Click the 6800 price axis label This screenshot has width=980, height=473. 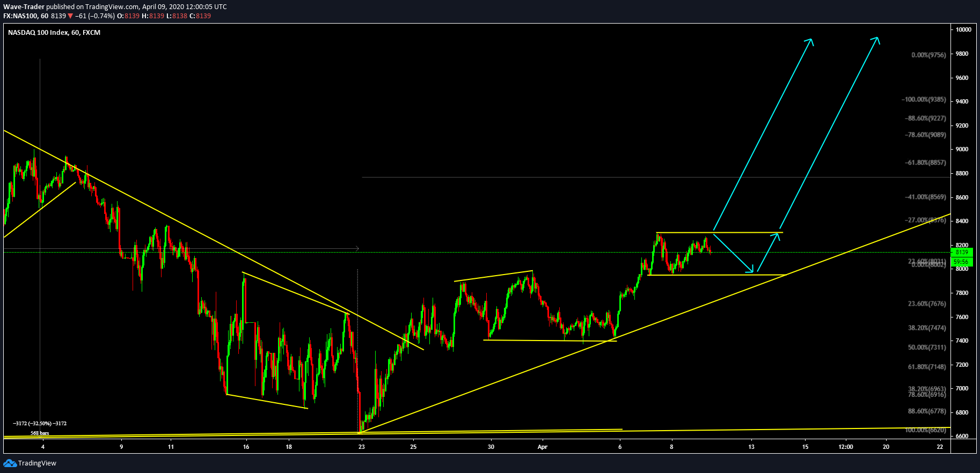(962, 412)
